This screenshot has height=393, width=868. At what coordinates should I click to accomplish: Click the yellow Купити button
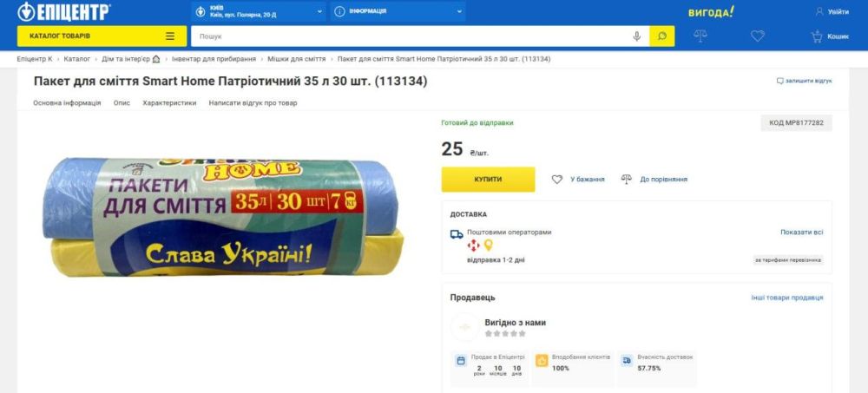pyautogui.click(x=488, y=180)
